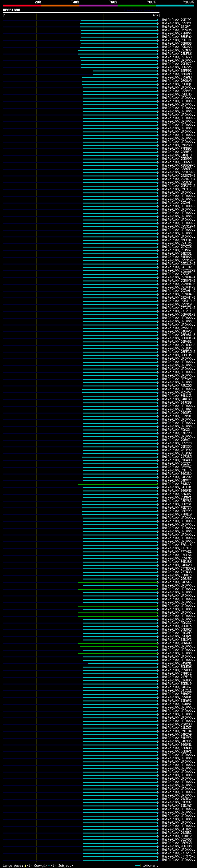Viewport: 197px width, 868px height.
Task: Click the alignment bar for UniRef100_B9S3Y1
Action: point(119,23)
